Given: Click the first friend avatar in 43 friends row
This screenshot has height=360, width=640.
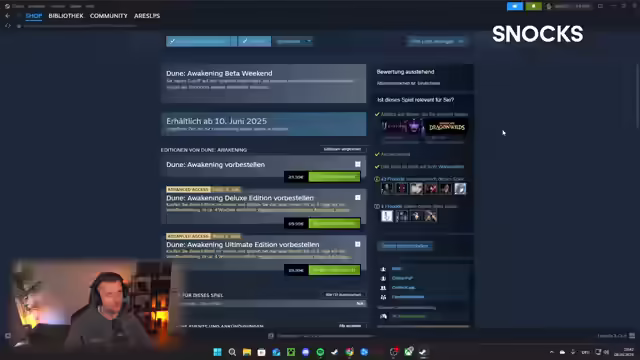Looking at the screenshot, I should click(387, 189).
